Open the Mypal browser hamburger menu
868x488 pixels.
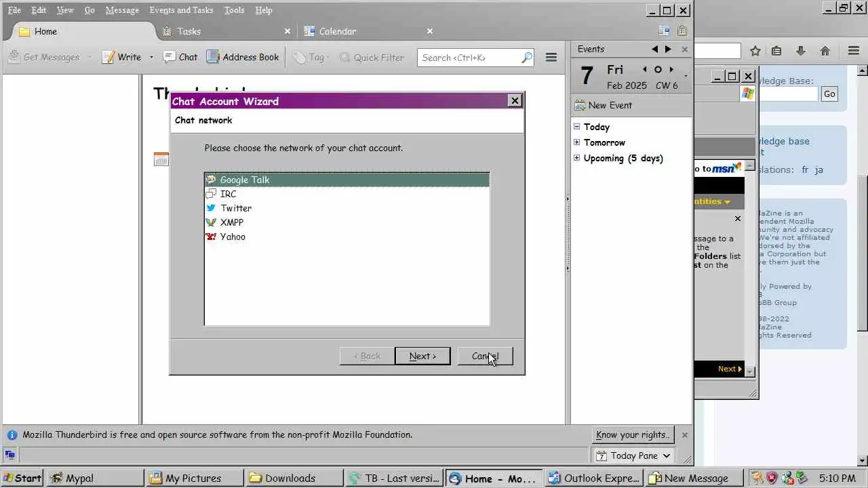tap(854, 51)
